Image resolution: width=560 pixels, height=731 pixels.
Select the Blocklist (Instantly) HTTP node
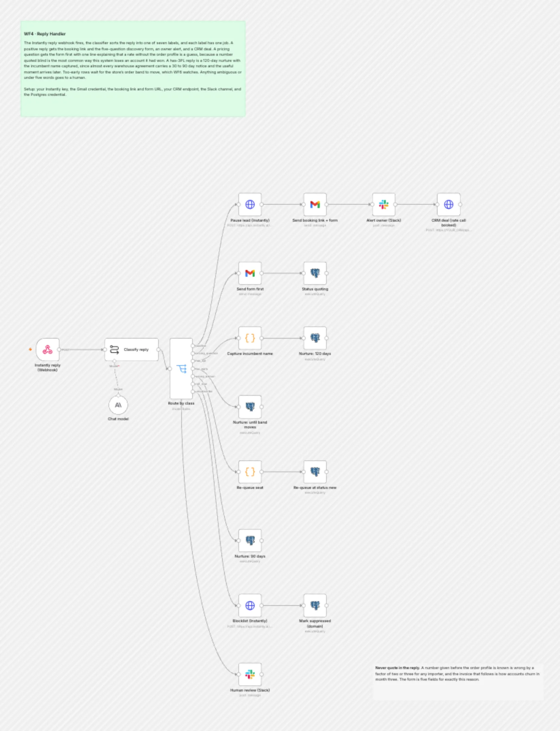point(250,605)
